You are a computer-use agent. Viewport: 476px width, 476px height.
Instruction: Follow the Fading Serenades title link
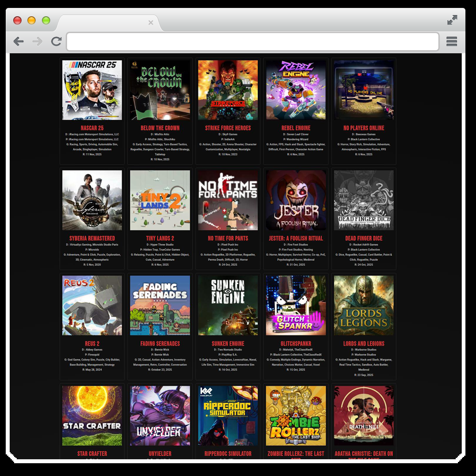click(160, 344)
